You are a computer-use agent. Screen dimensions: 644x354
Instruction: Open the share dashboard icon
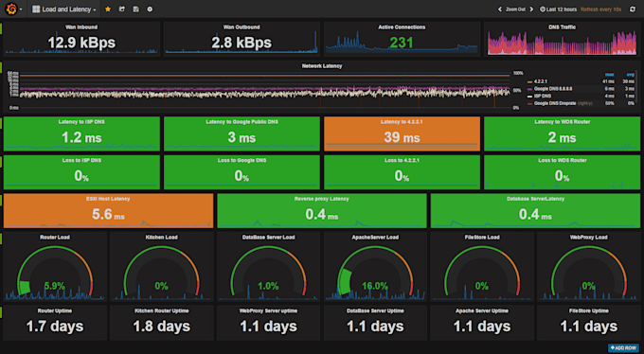pos(122,9)
